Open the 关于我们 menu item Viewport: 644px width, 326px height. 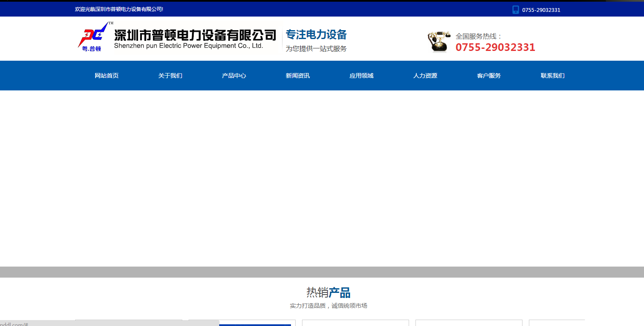(170, 76)
